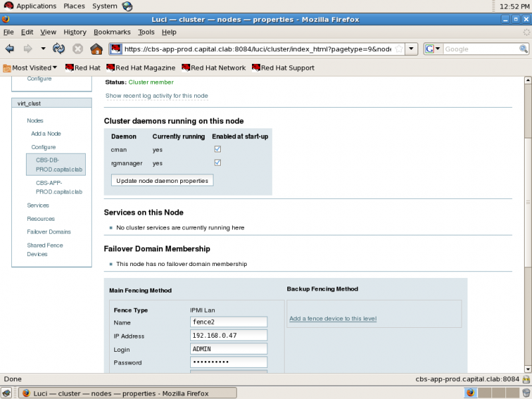The width and height of the screenshot is (532, 399).
Task: Click the padlock security icon in the status bar
Action: (x=526, y=379)
